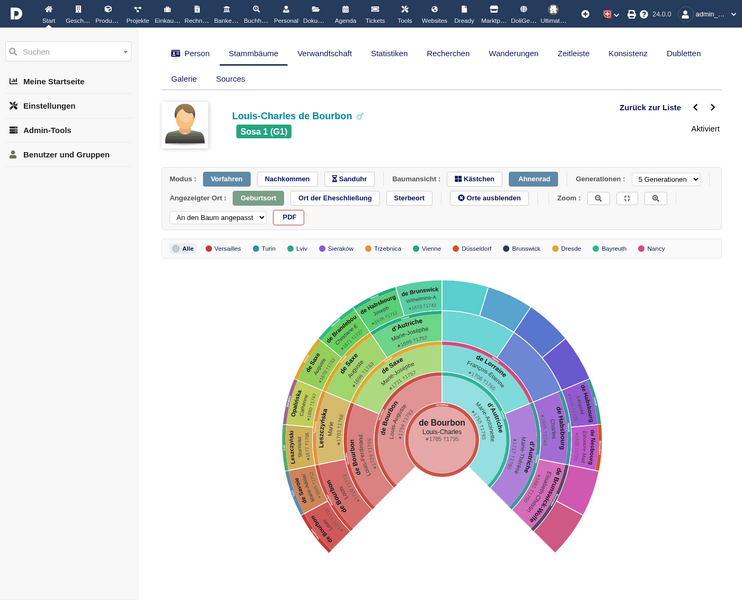
Task: Expand the Suchen search dropdown arrow
Action: click(125, 52)
